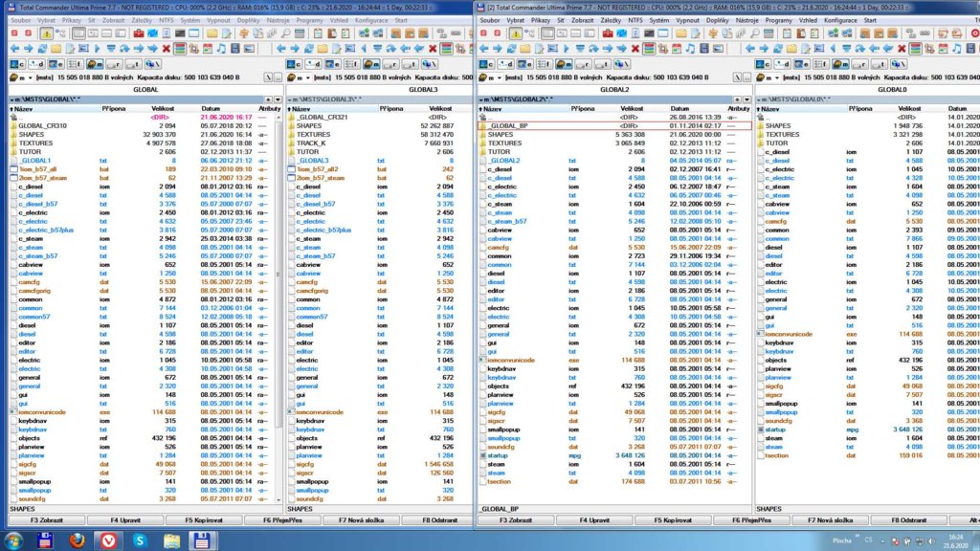Click F8 Odstranit button in left window
This screenshot has width=980, height=551.
pyautogui.click(x=439, y=519)
